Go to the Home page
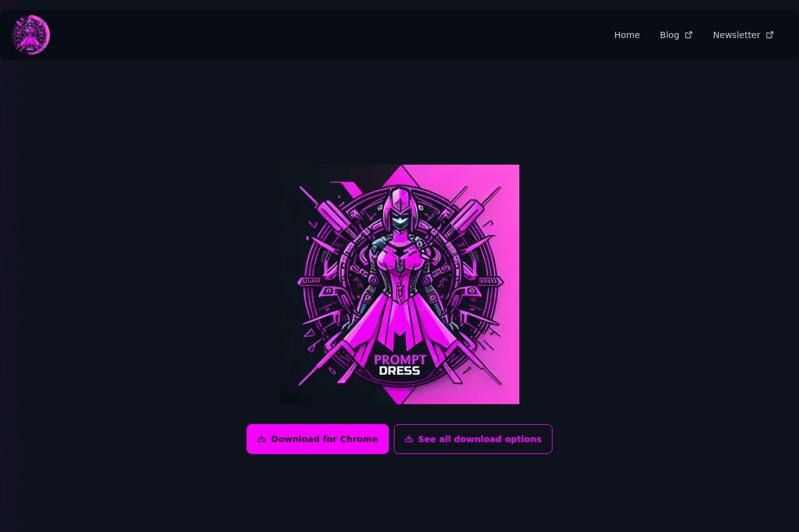 coord(627,35)
